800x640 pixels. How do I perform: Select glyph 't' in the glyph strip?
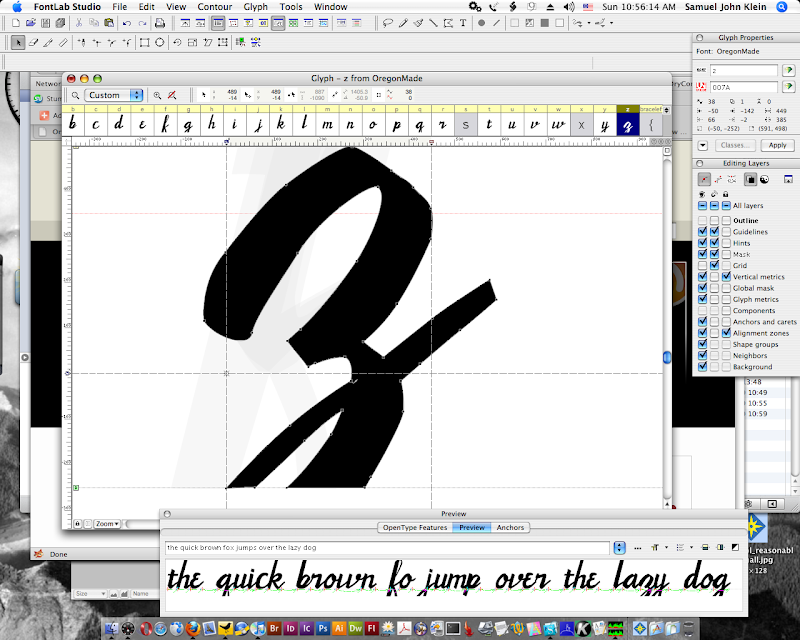[489, 124]
